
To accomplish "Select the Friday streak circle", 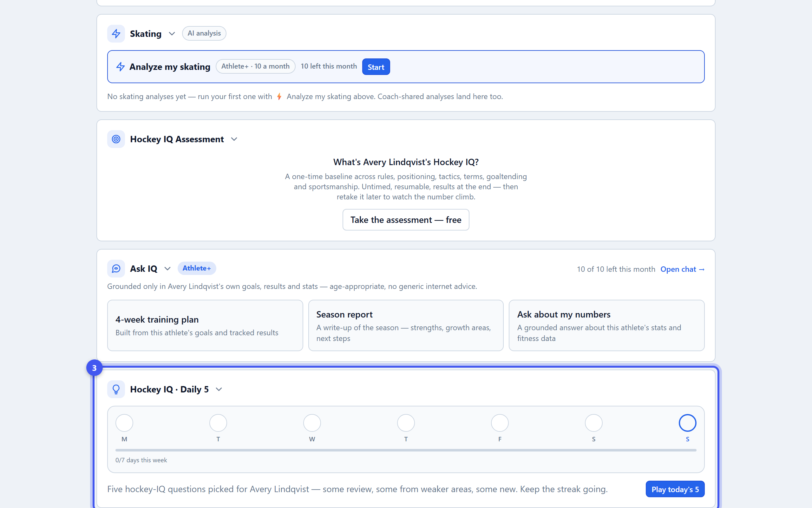I will click(500, 423).
